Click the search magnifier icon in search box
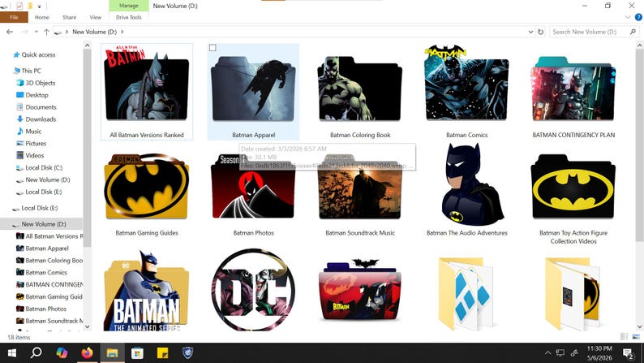Viewport: 644px width, 363px height. [633, 32]
